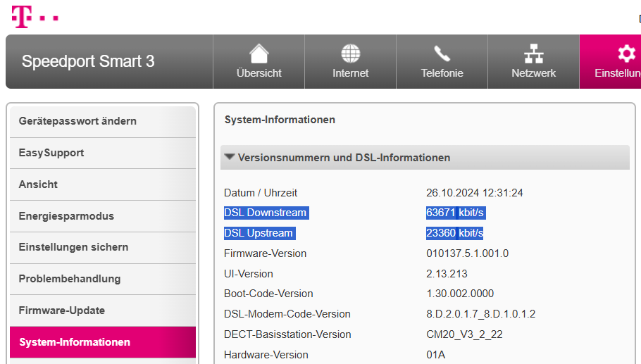
Task: Click the globe icon for Internet
Action: pyautogui.click(x=350, y=54)
